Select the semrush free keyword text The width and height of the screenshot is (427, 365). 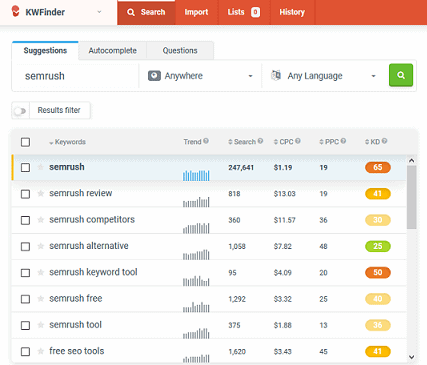76,299
